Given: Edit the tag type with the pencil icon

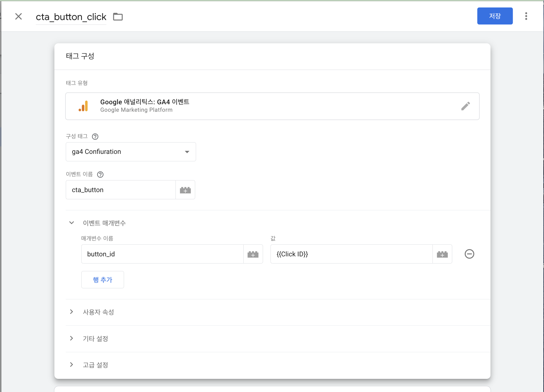Looking at the screenshot, I should [x=465, y=106].
